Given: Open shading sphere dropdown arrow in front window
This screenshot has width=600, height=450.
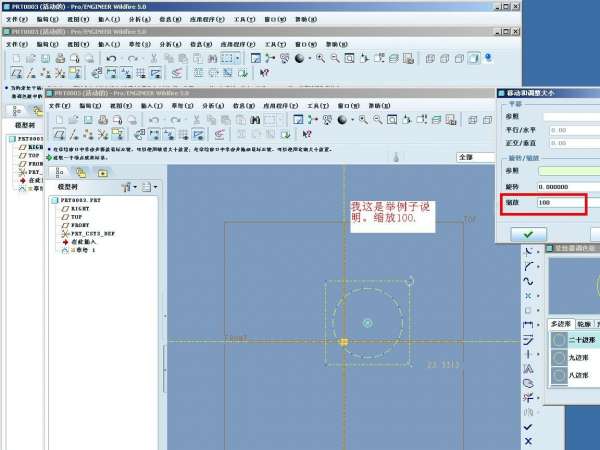Looking at the screenshot, I should [x=352, y=120].
